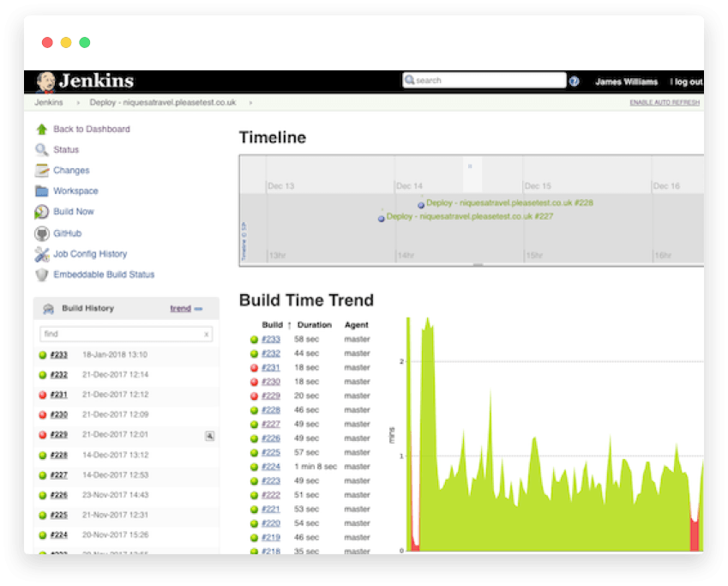
Task: Open build #228 from Build History
Action: [59, 456]
